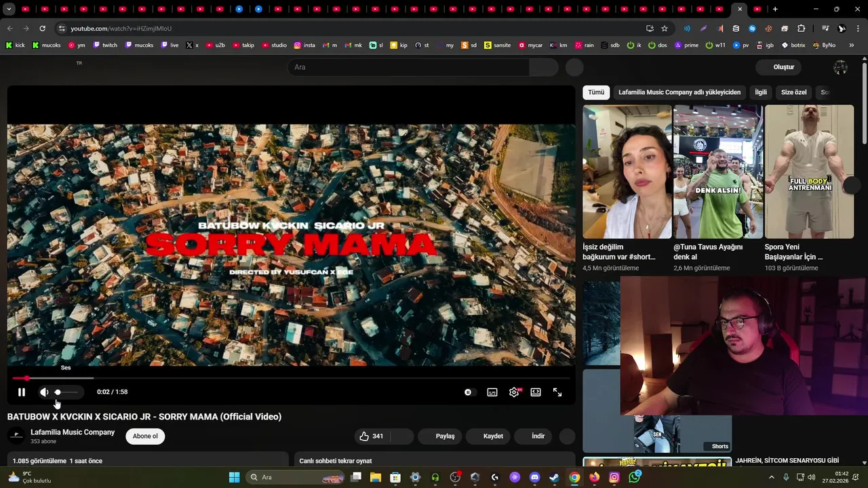Open the Windows Start menu
The width and height of the screenshot is (868, 488).
click(234, 477)
